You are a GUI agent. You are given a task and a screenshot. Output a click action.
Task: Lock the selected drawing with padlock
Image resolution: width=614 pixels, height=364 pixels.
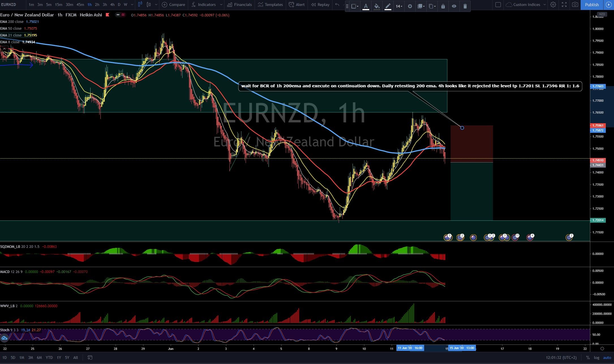443,6
